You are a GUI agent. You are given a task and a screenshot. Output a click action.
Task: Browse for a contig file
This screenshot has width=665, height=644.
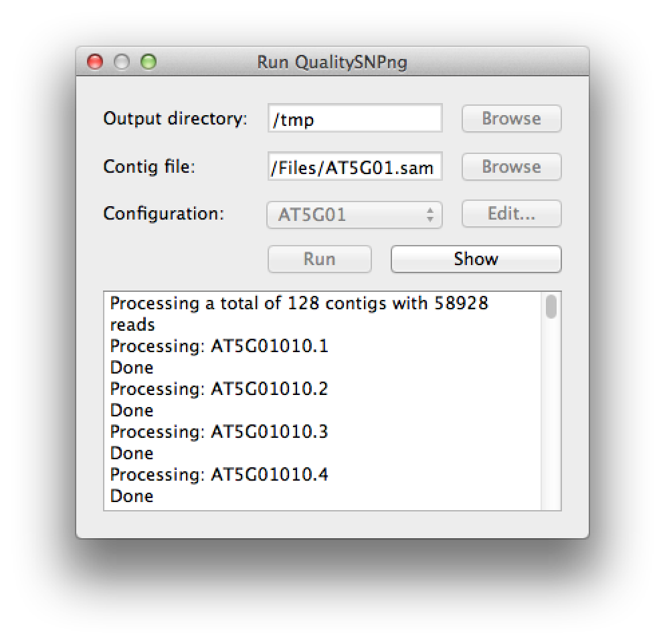[511, 167]
